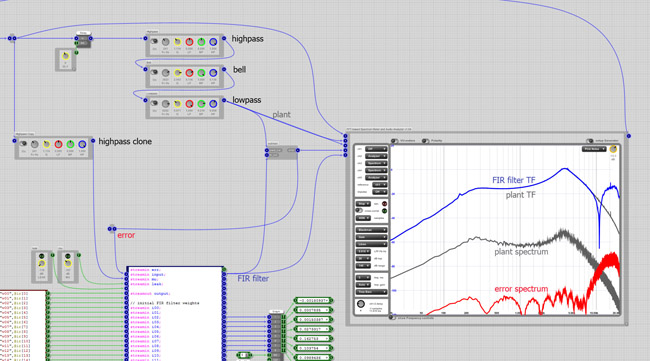Toggle the lowpass filter on/off switch

[x=154, y=103]
